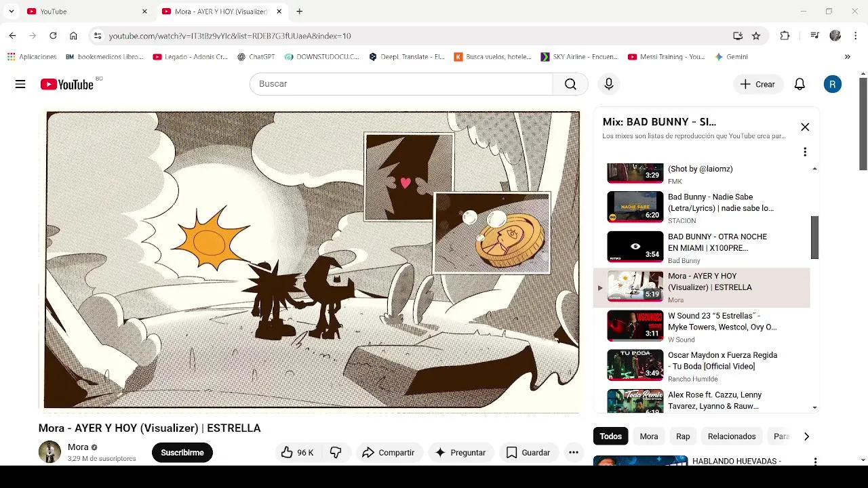
Task: Play Oscar Maydon x Fuerza Regida Tu Boda
Action: tap(702, 366)
